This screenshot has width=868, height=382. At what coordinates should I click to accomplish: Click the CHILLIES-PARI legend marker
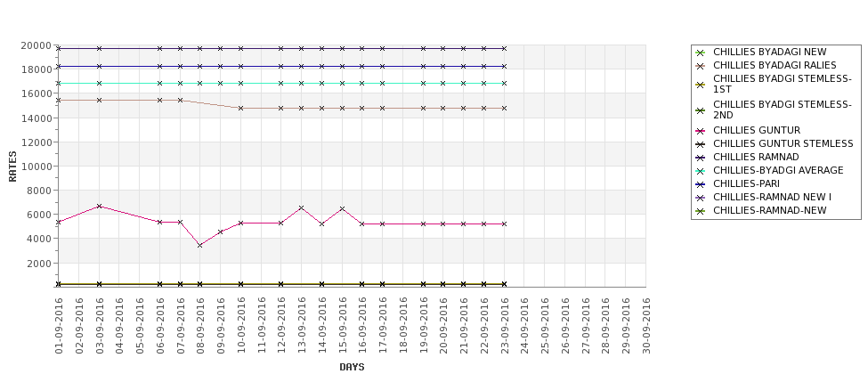point(701,184)
